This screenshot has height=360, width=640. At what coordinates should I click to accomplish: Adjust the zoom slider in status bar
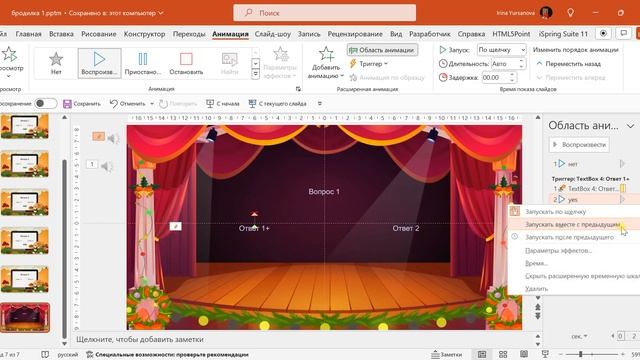click(x=580, y=354)
